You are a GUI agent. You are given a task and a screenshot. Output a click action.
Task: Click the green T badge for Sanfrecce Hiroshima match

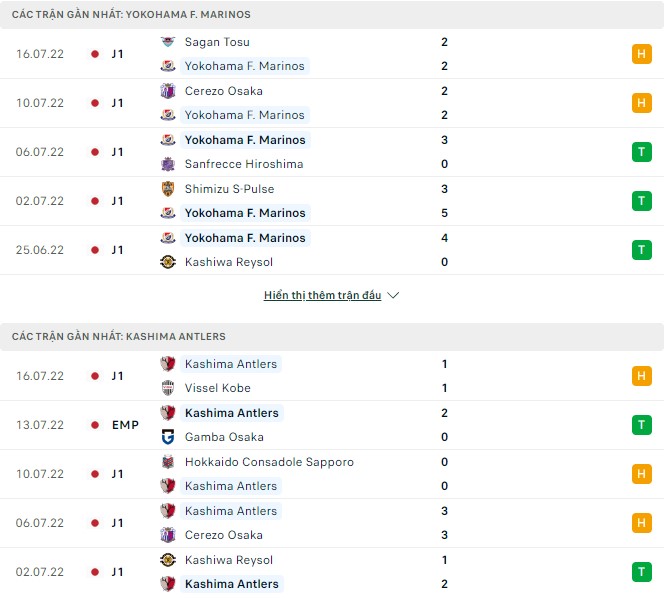pyautogui.click(x=641, y=152)
